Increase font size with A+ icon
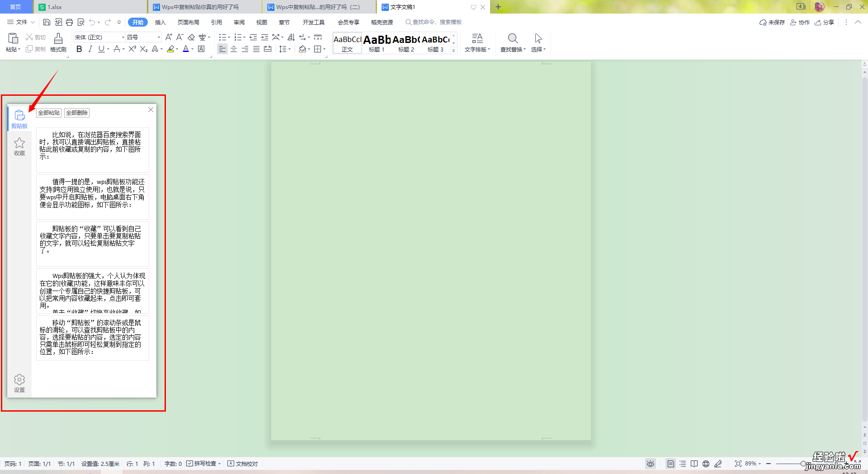 169,37
